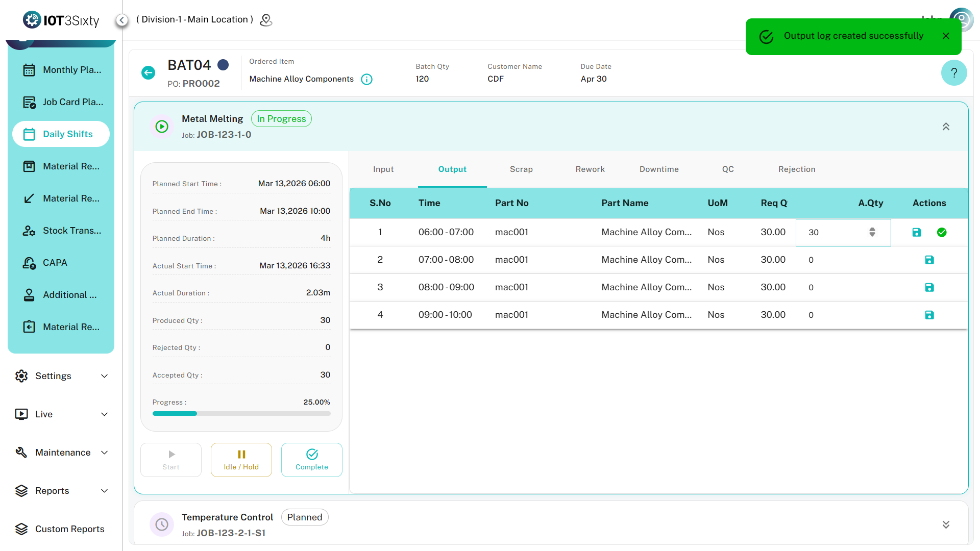The width and height of the screenshot is (980, 551).
Task: Open CAPA from the sidebar
Action: click(55, 263)
